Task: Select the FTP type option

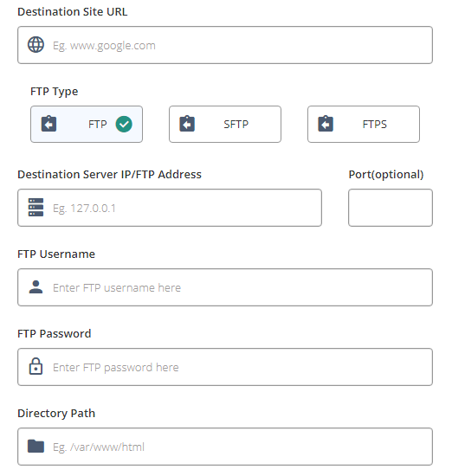Action: (87, 124)
